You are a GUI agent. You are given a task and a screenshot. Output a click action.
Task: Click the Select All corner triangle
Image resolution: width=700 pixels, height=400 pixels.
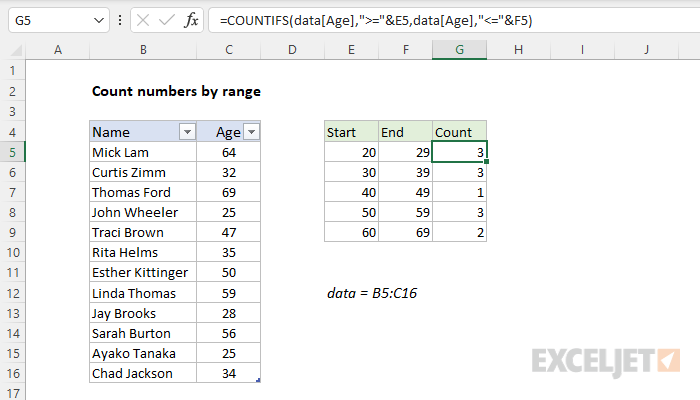pos(12,49)
